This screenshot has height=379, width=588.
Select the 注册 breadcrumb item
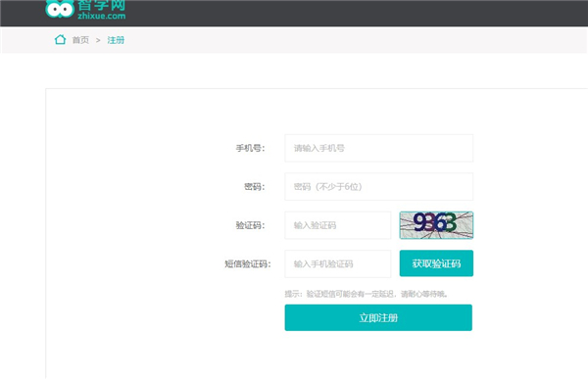tap(116, 40)
